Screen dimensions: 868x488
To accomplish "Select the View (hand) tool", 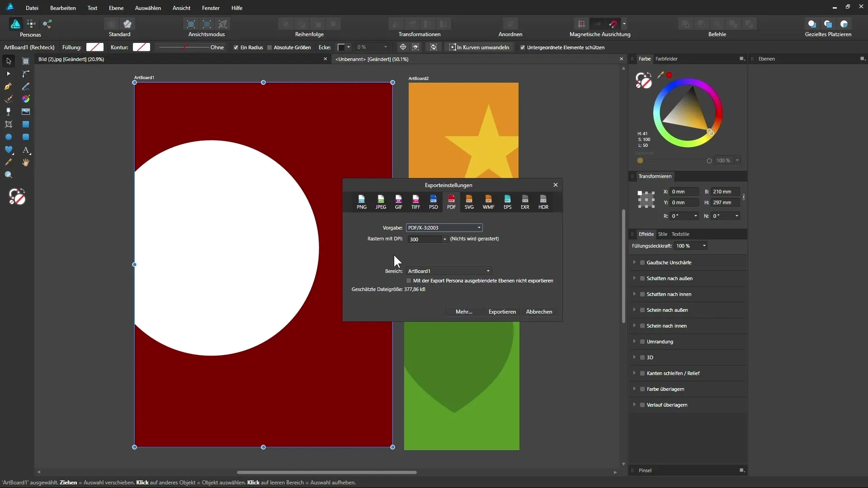I will pos(26,162).
